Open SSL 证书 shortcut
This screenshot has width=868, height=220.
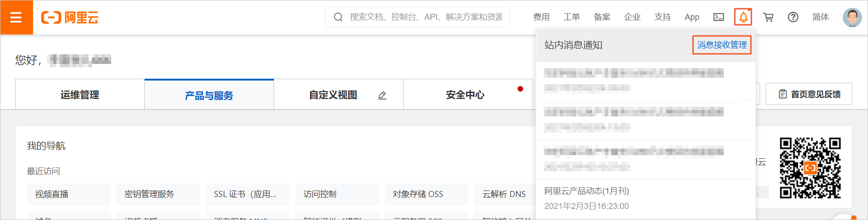point(248,194)
